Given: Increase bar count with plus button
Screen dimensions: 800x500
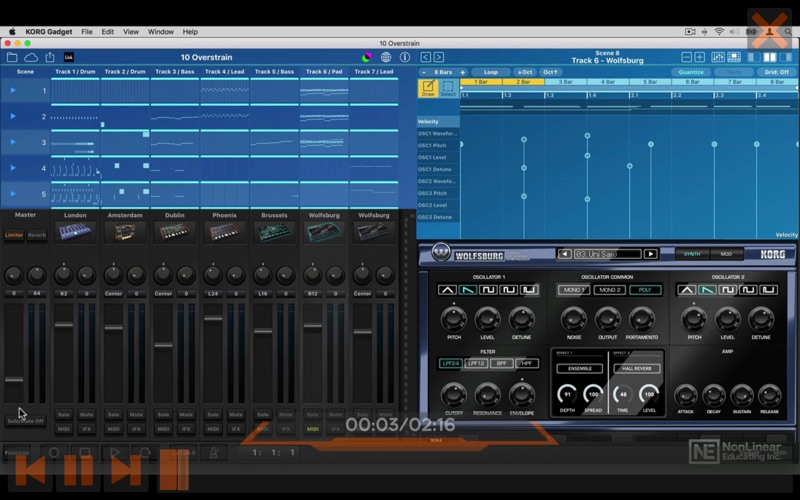Looking at the screenshot, I should 463,72.
